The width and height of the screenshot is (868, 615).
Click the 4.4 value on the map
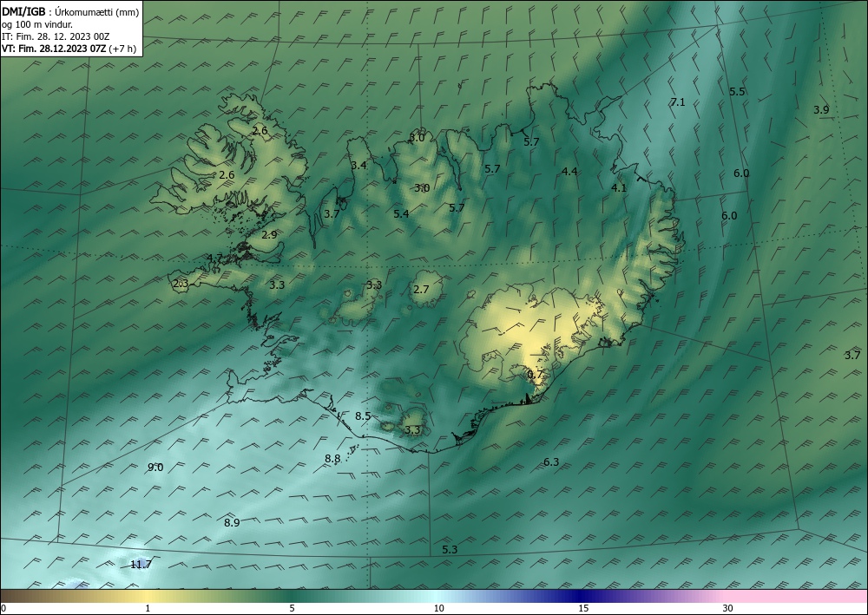569,172
